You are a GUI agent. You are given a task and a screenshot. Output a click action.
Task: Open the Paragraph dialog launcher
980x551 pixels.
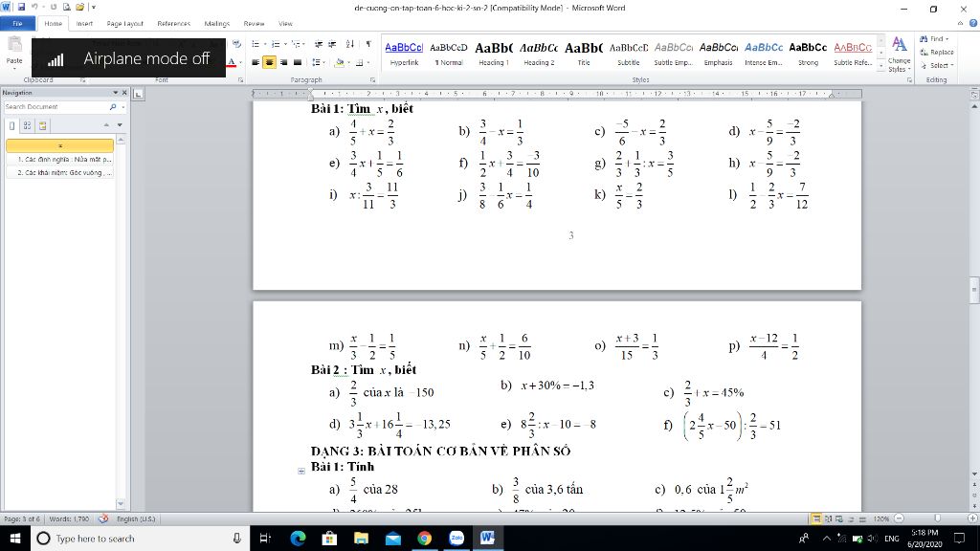tap(372, 80)
